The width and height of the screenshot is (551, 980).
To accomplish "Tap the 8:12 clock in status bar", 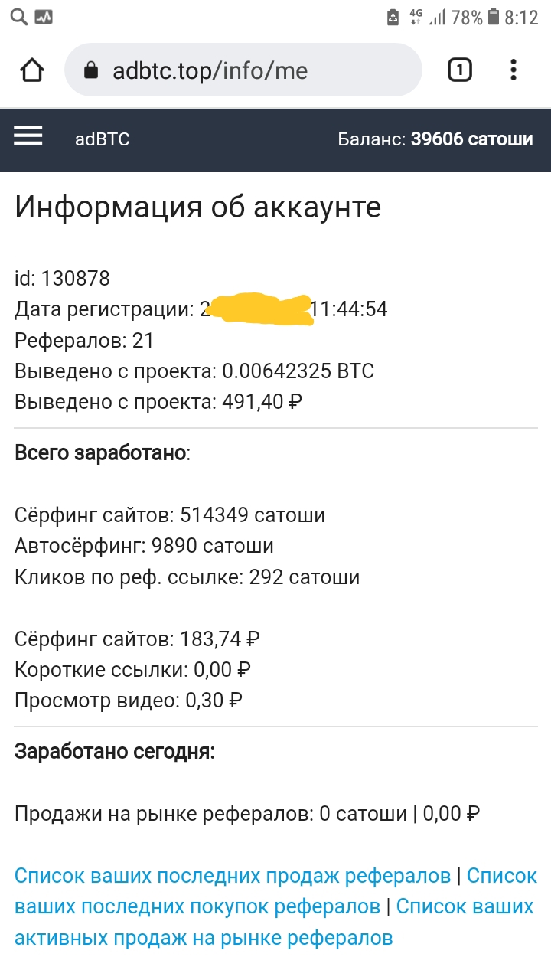I will tap(521, 17).
